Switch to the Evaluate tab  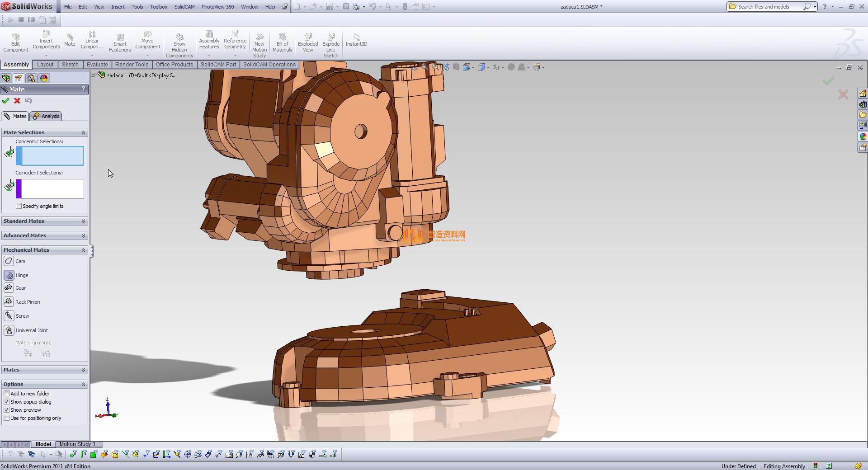click(x=97, y=65)
